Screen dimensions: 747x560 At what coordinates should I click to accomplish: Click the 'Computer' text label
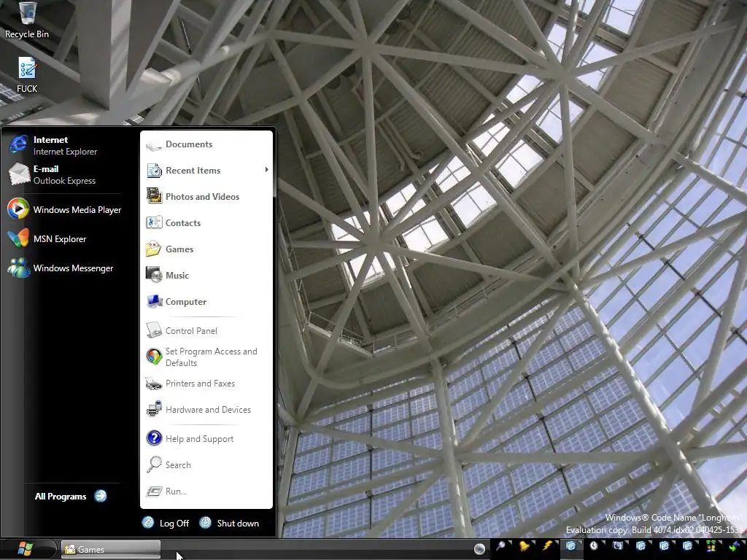coord(186,302)
